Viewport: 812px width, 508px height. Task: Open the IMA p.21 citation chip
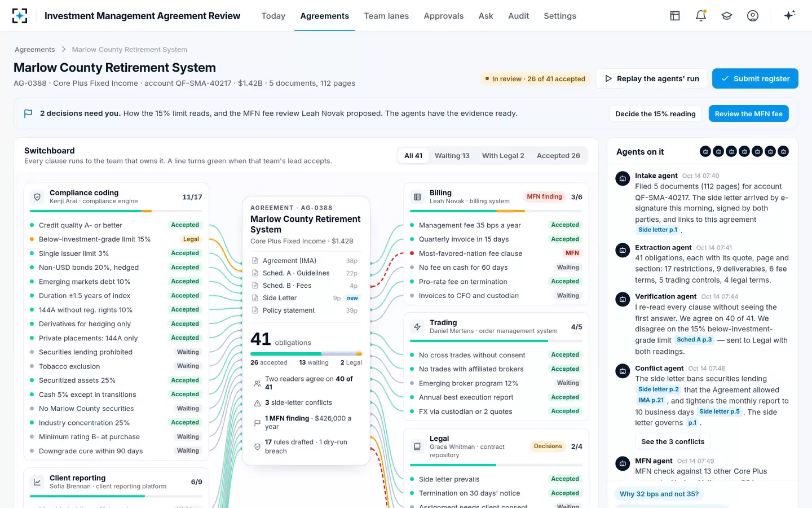[651, 400]
